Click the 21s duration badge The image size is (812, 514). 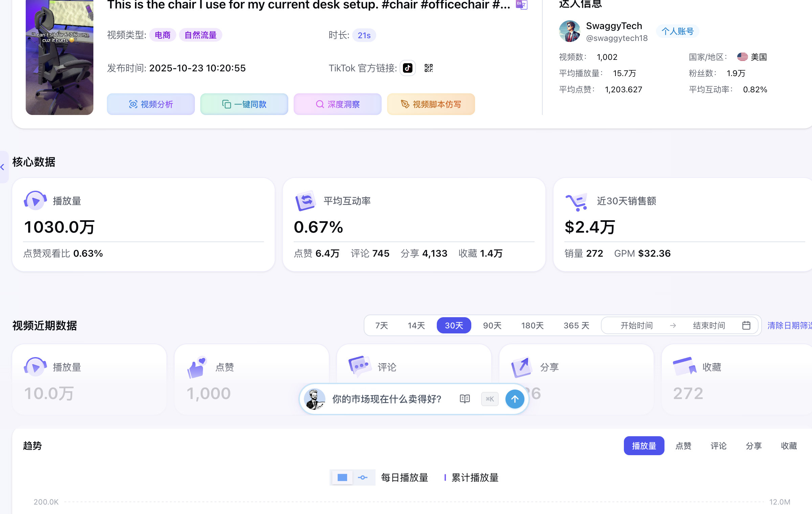pos(364,35)
